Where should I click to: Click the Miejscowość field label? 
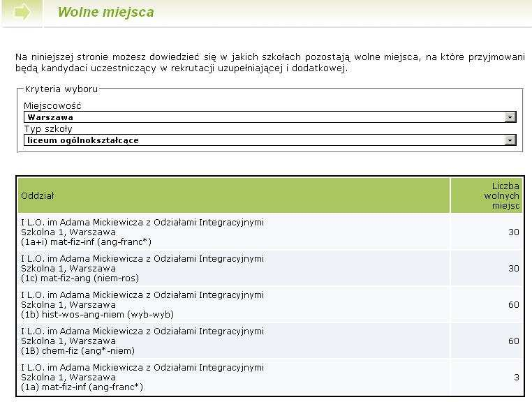pyautogui.click(x=52, y=106)
